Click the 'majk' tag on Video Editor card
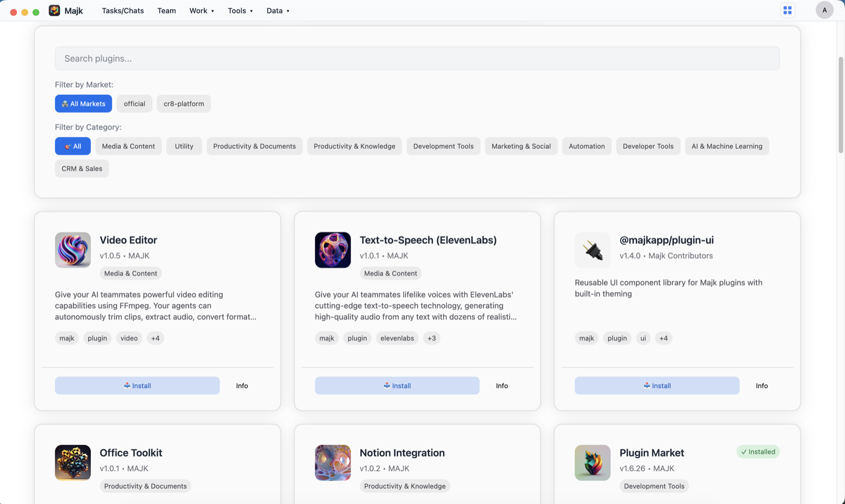 click(67, 338)
